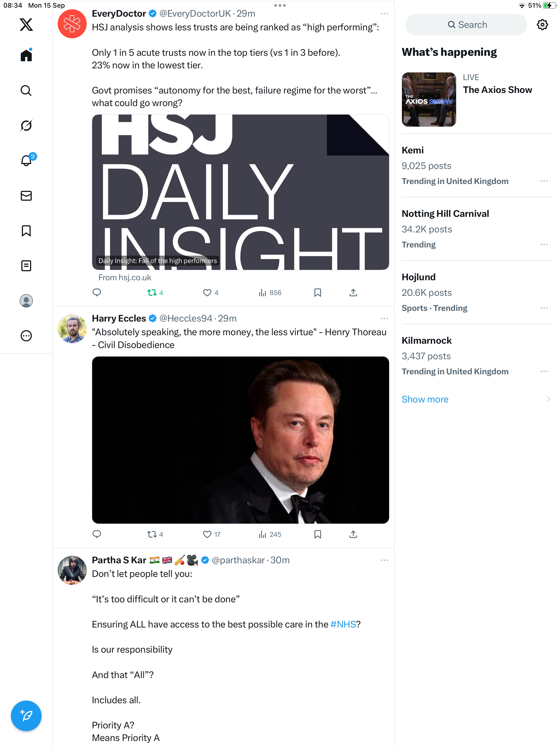
Task: Compose a new post with feather button
Action: [x=26, y=716]
